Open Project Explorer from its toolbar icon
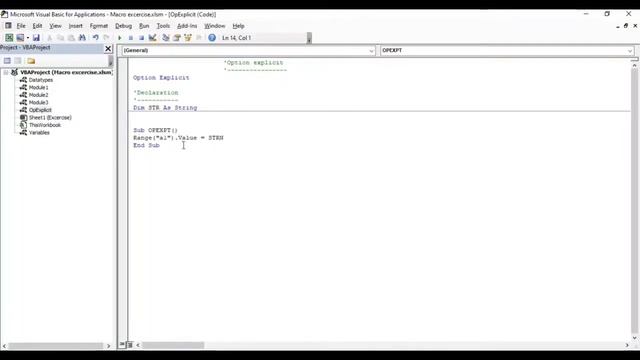Screen dimensions: 640x360 [x=166, y=38]
